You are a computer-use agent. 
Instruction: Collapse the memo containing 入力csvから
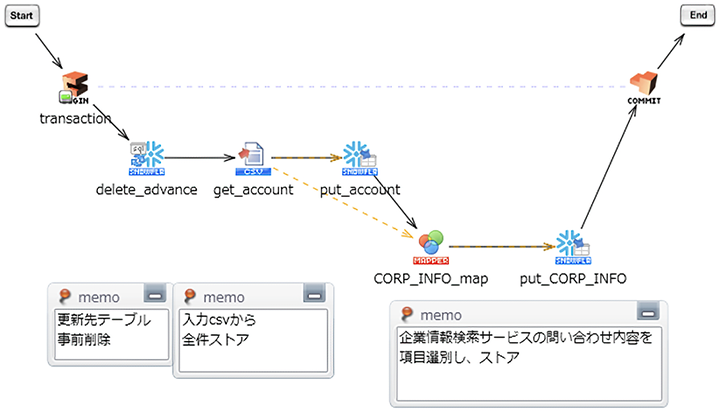(312, 294)
